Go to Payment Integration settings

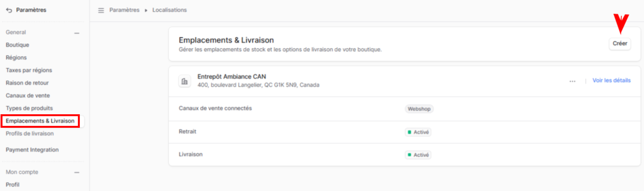click(32, 150)
